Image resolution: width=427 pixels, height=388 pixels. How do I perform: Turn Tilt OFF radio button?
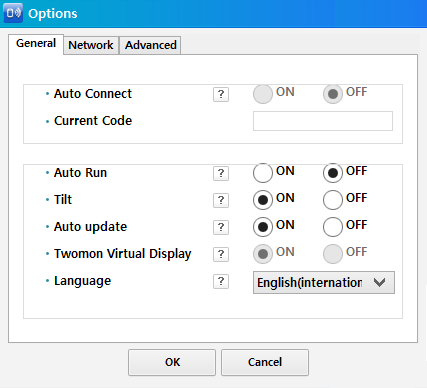[333, 200]
